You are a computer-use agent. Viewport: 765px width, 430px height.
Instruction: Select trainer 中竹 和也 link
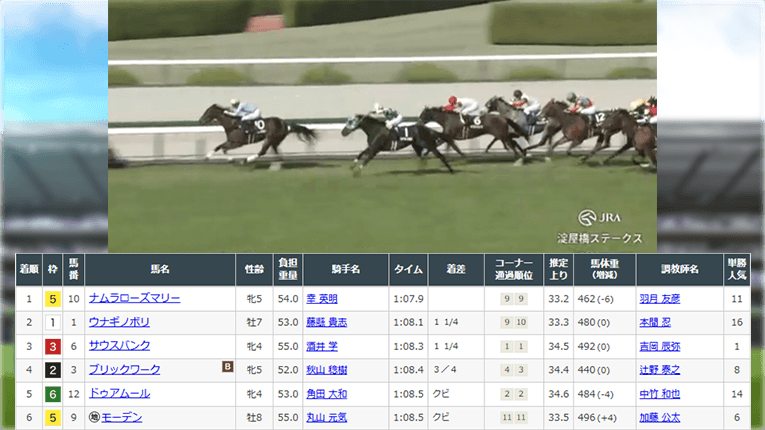(x=660, y=394)
